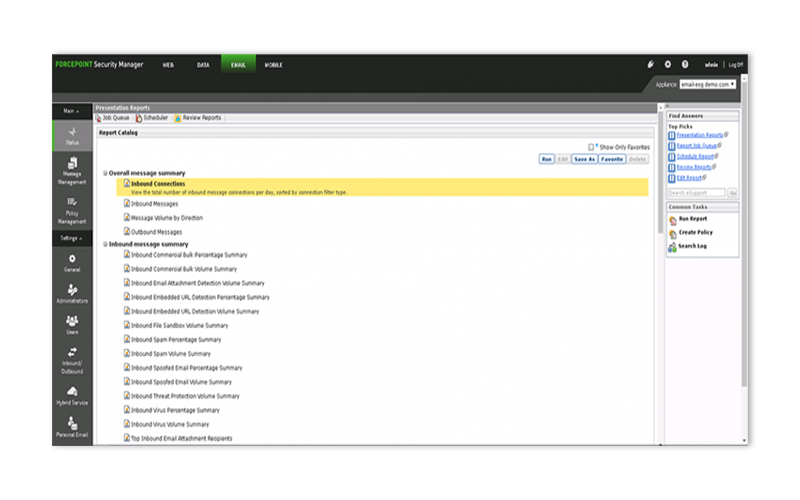Select Inbound Email Attachment Detection Volume Summary
Screen dimensions: 800x500
(197, 283)
